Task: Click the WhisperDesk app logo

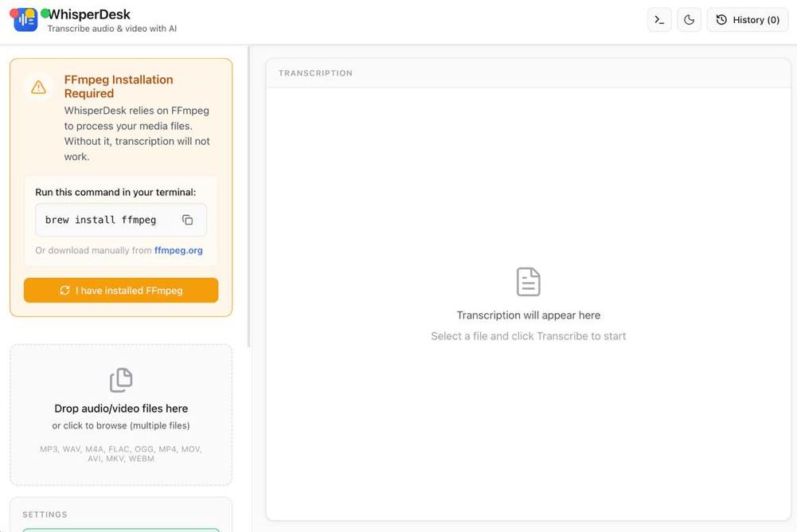Action: tap(26, 21)
